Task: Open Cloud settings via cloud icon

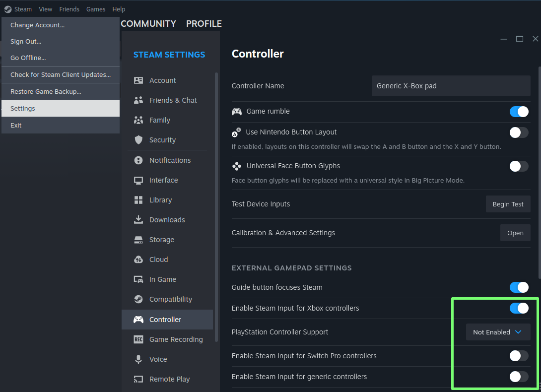Action: click(x=139, y=260)
